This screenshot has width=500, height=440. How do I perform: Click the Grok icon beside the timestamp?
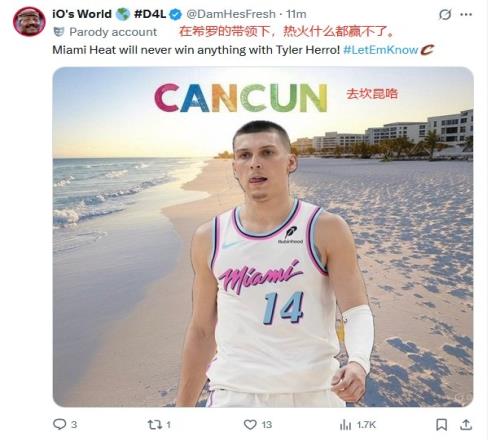coord(445,14)
